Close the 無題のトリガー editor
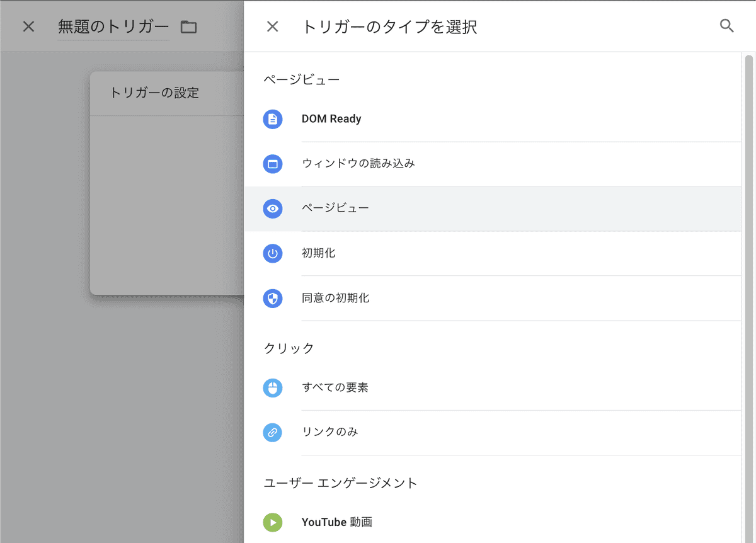756x543 pixels. pos(28,26)
